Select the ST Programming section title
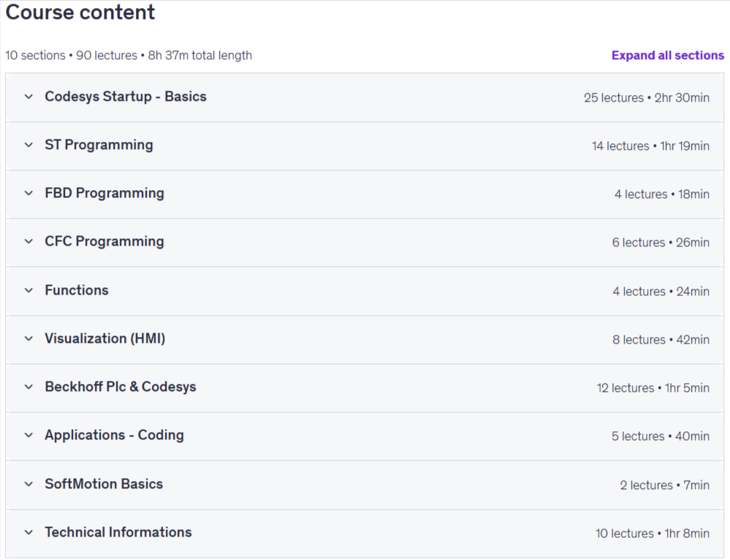 [x=99, y=145]
